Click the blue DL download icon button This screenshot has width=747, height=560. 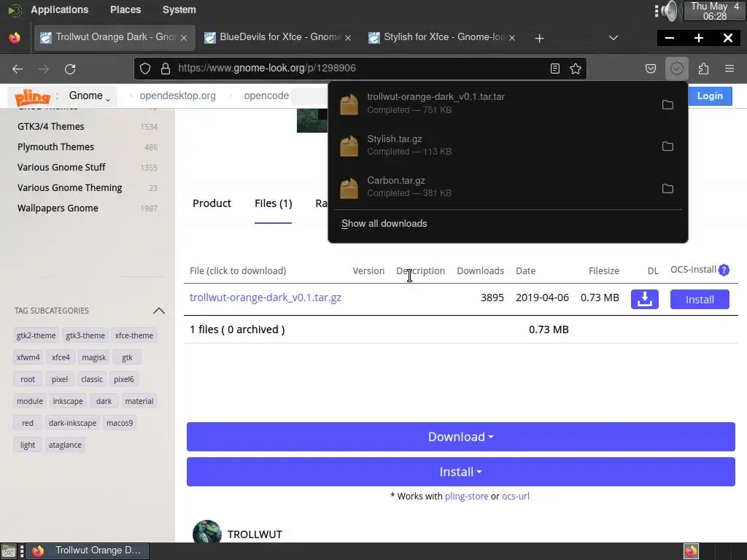coord(645,299)
